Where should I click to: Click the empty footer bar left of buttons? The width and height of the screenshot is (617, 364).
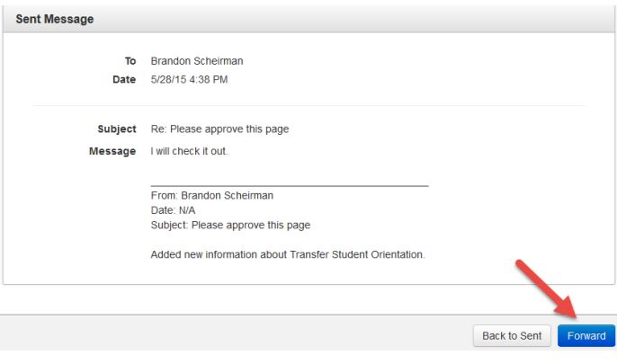[x=225, y=336]
